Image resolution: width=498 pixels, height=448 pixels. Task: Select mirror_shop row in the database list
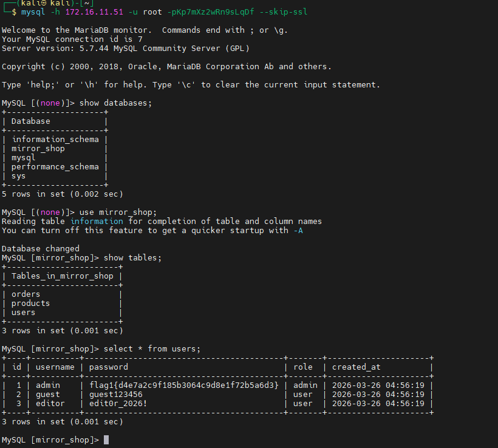point(38,148)
